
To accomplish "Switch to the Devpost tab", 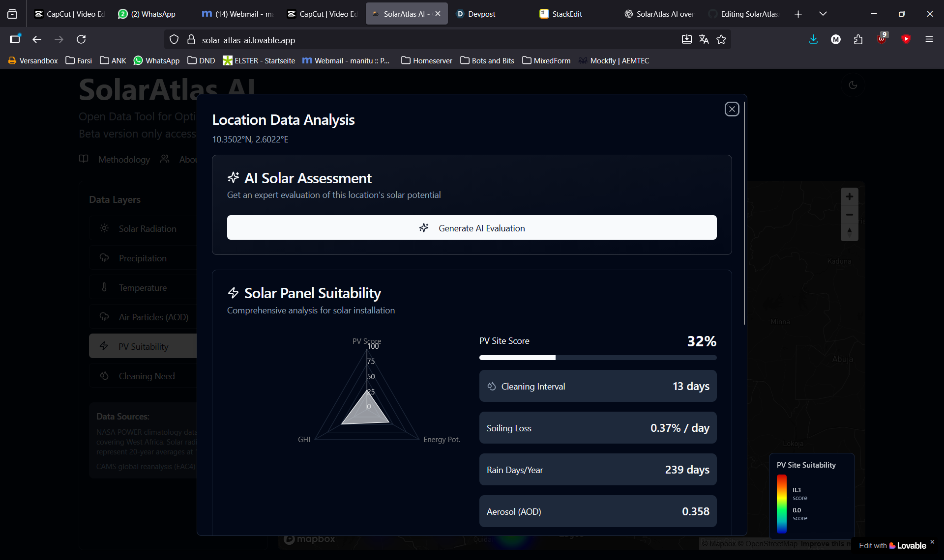I will tap(481, 14).
